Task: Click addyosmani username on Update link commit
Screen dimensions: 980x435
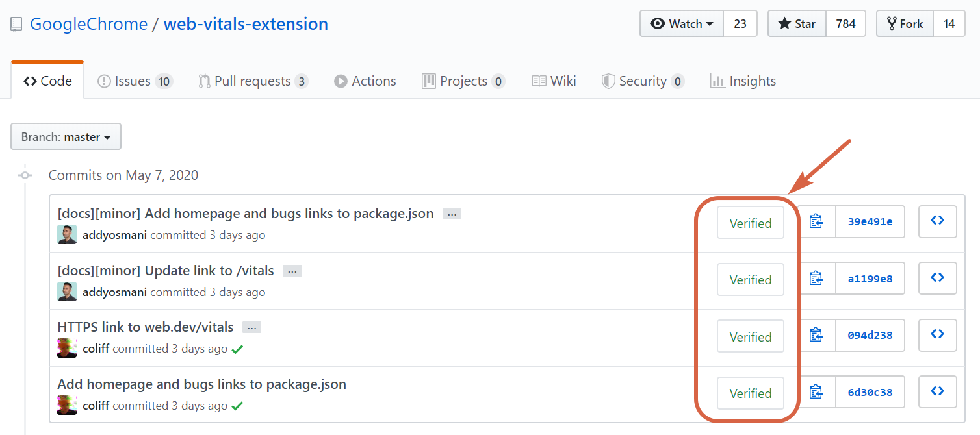Action: tap(114, 292)
